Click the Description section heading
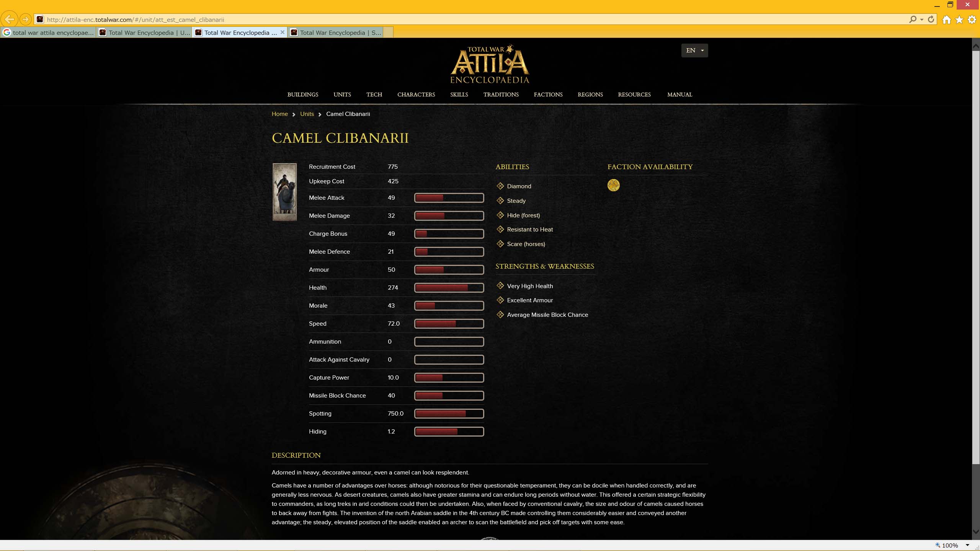Viewport: 980px width, 551px height. coord(296,455)
